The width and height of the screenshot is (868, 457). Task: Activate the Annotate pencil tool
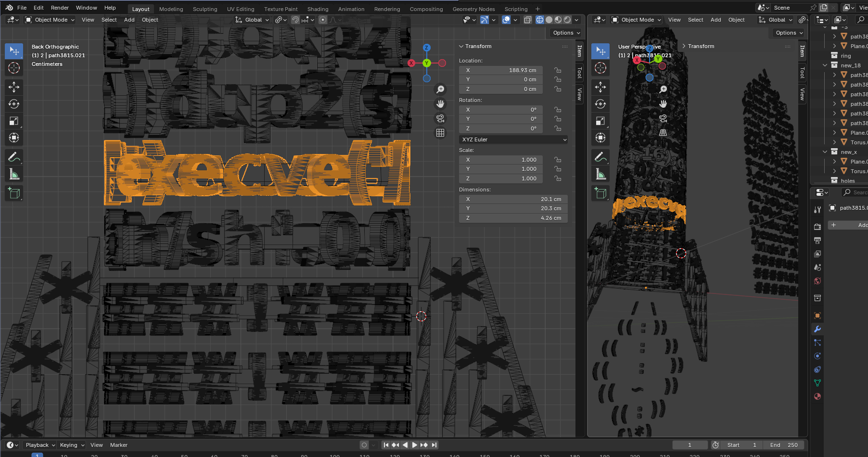[14, 157]
